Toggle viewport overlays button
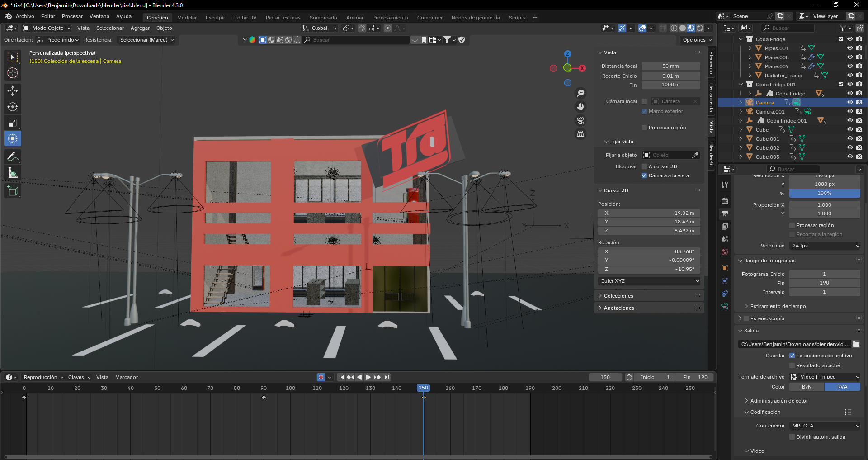Screen dimensions: 868x460 (642, 28)
